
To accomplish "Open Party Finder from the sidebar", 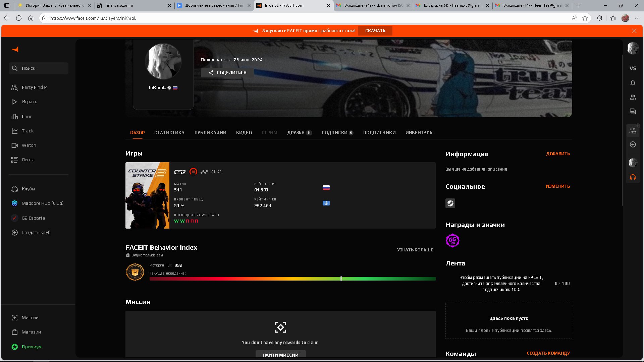I will (35, 87).
